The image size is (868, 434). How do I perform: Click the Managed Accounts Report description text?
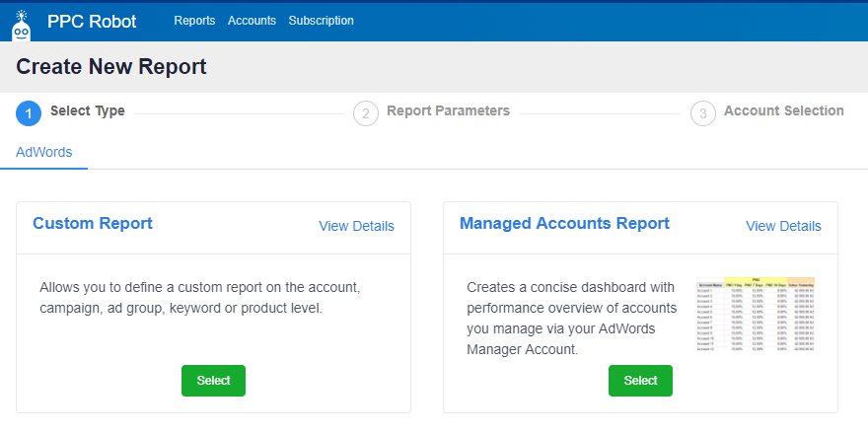point(572,319)
